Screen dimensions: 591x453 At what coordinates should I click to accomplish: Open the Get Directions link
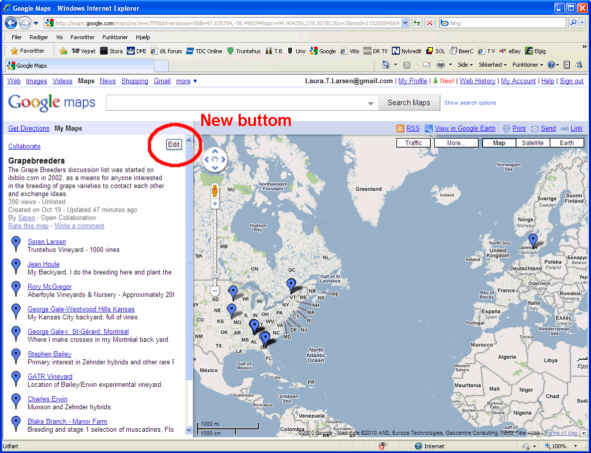pos(29,129)
